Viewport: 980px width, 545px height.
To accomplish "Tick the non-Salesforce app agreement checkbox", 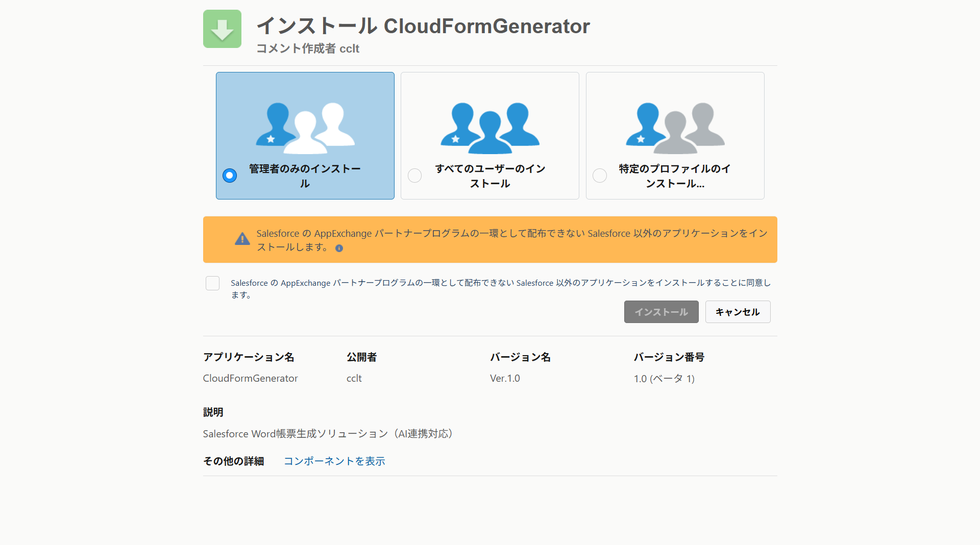I will (x=212, y=283).
